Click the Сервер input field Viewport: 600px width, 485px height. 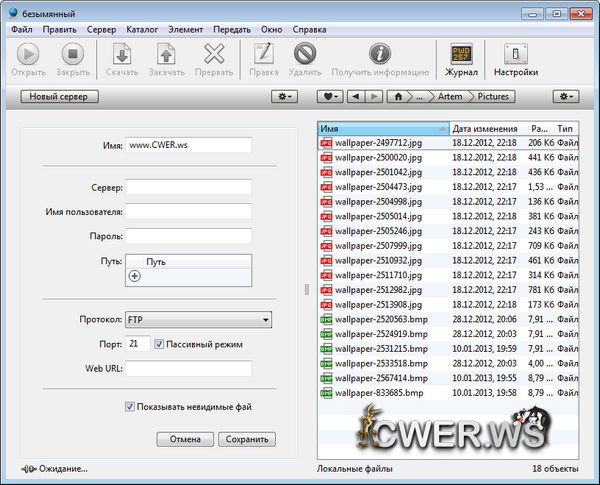click(x=189, y=188)
